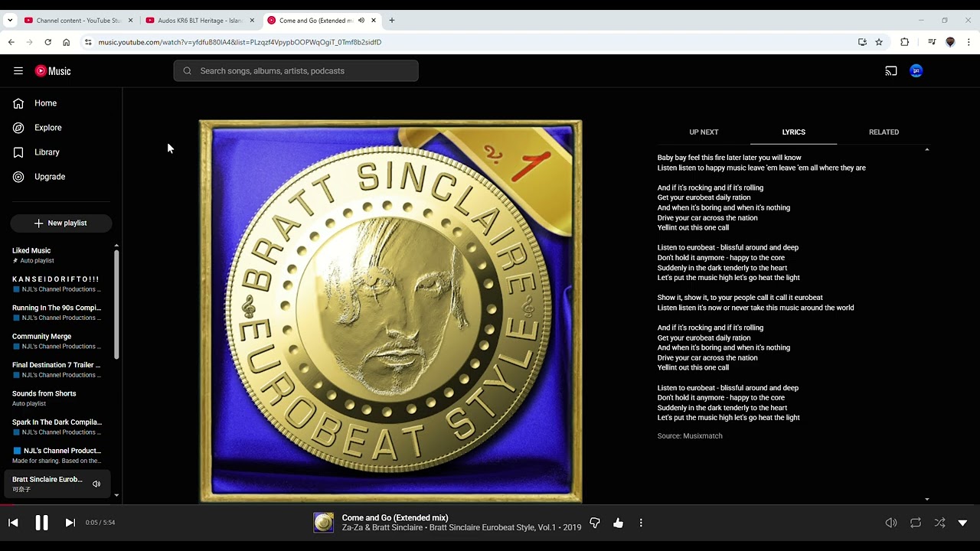Open the browser tab search dropdown
Viewport: 980px width, 551px height.
click(x=10, y=21)
